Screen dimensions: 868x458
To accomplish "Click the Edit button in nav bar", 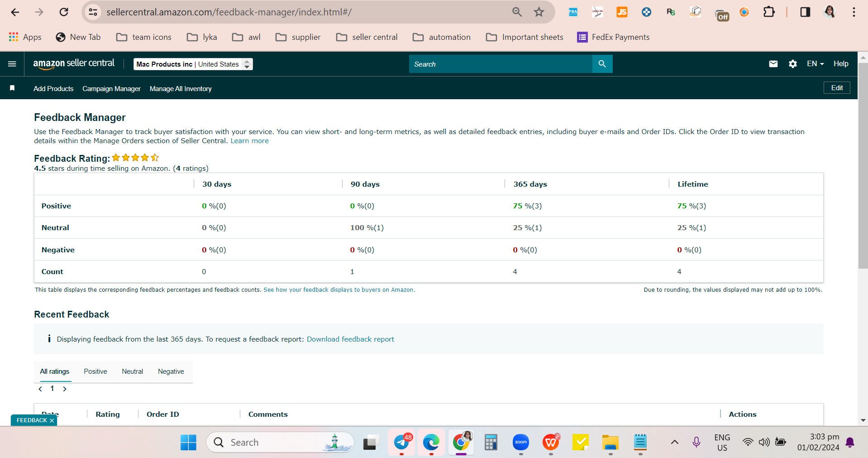I will tap(837, 88).
